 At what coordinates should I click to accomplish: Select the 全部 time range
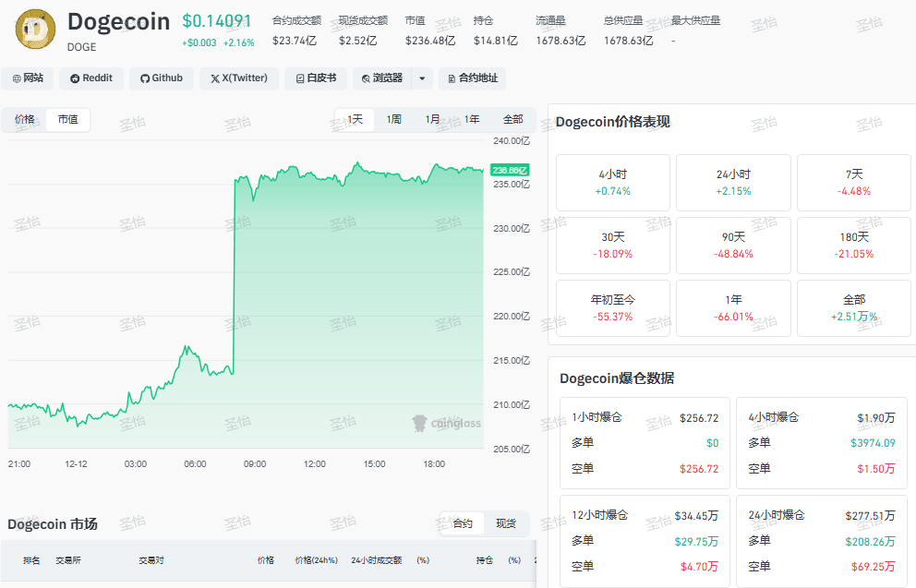(512, 120)
